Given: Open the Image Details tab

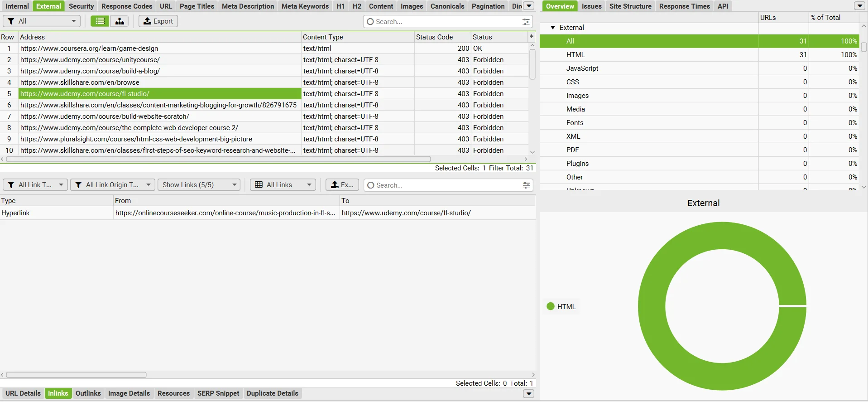Looking at the screenshot, I should (x=129, y=393).
